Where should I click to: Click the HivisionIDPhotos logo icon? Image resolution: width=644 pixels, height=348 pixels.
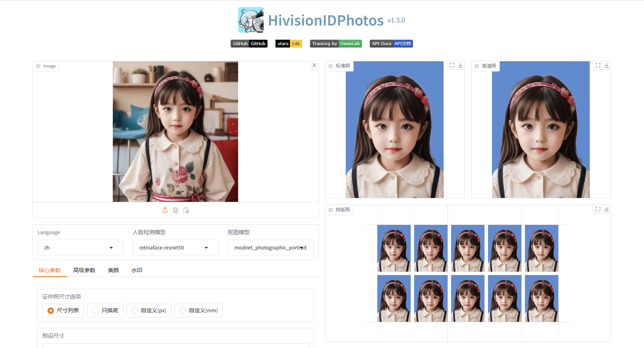251,20
